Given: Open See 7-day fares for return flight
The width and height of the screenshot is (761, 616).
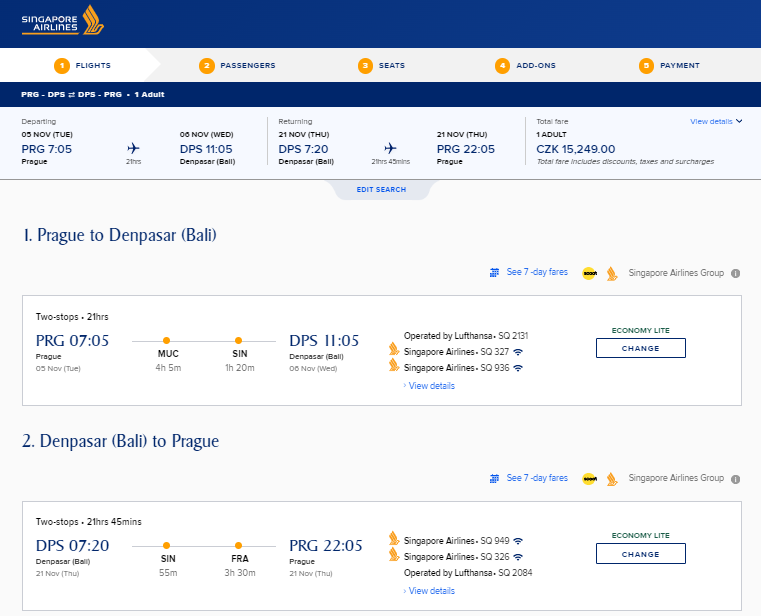Looking at the screenshot, I should click(537, 478).
